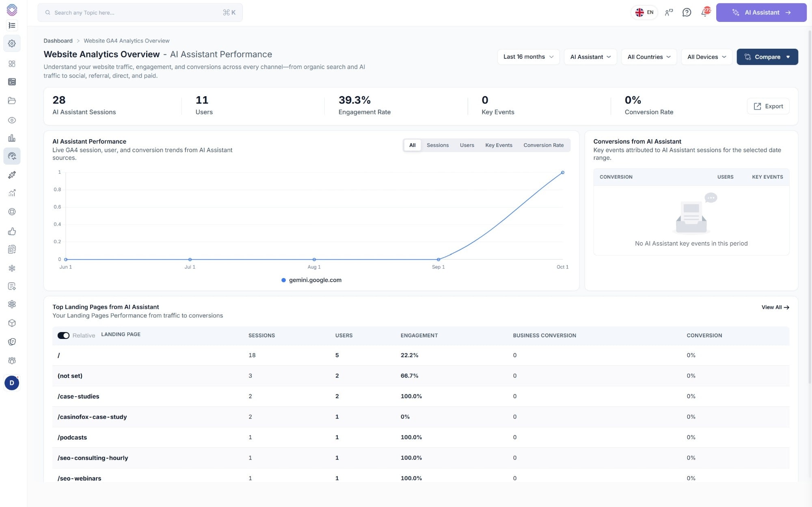Expand the All Devices dropdown
The height and width of the screenshot is (507, 812).
coord(706,57)
